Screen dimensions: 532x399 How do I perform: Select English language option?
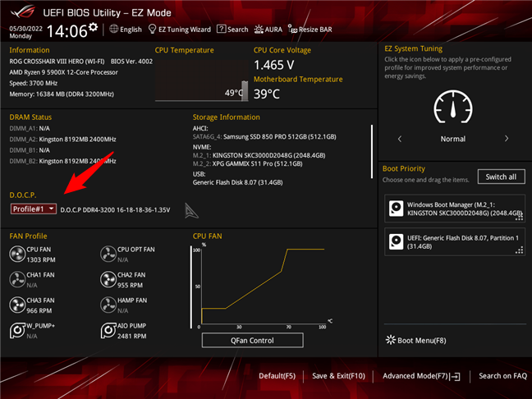click(x=126, y=30)
